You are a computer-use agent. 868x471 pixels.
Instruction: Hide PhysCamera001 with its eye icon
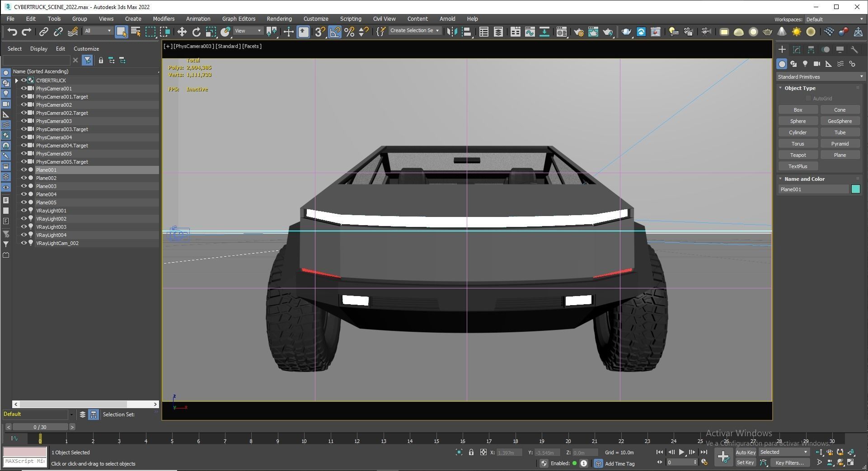click(x=24, y=89)
